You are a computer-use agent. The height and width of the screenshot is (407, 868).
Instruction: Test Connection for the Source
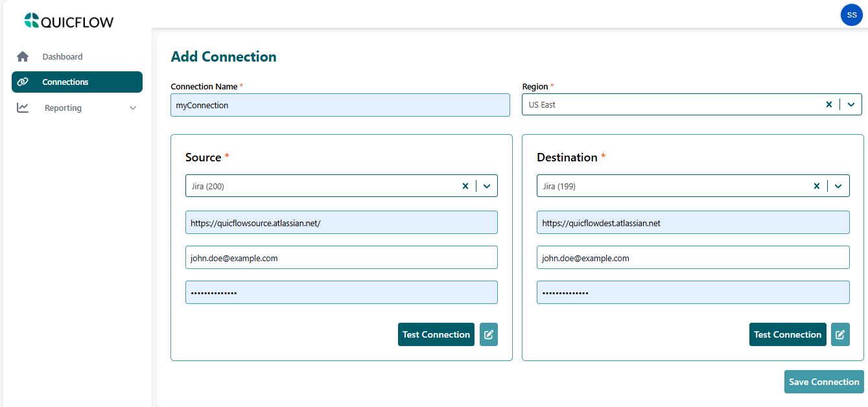(436, 334)
